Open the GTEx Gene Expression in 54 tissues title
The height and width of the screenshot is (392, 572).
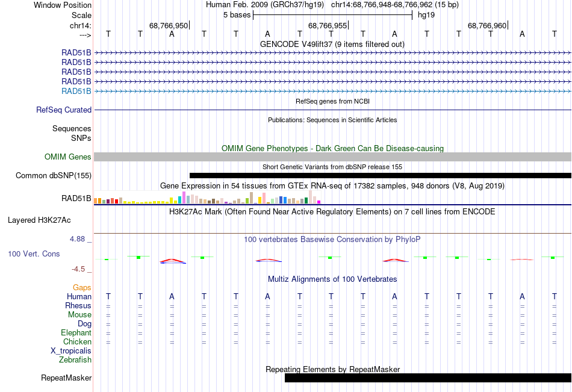point(332,186)
